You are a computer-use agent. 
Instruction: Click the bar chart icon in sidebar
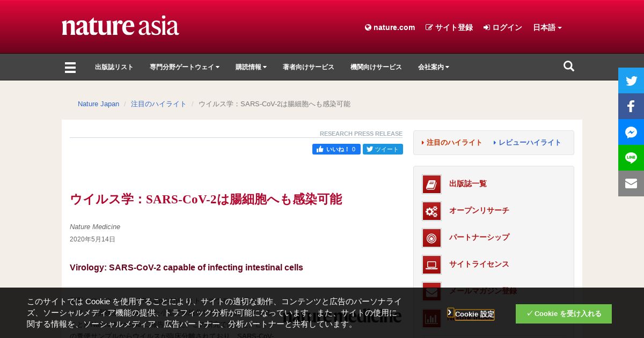point(431,318)
